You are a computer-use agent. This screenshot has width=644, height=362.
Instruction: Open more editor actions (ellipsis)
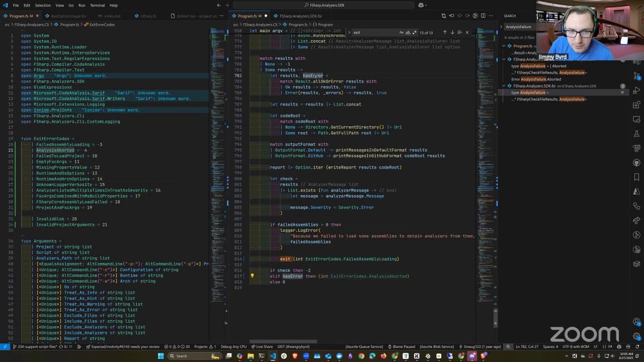491,16
